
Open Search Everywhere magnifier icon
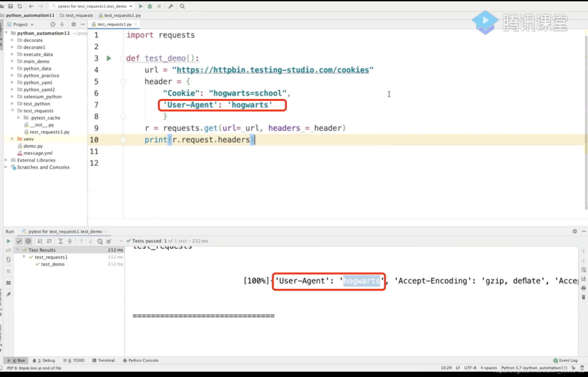point(182,6)
